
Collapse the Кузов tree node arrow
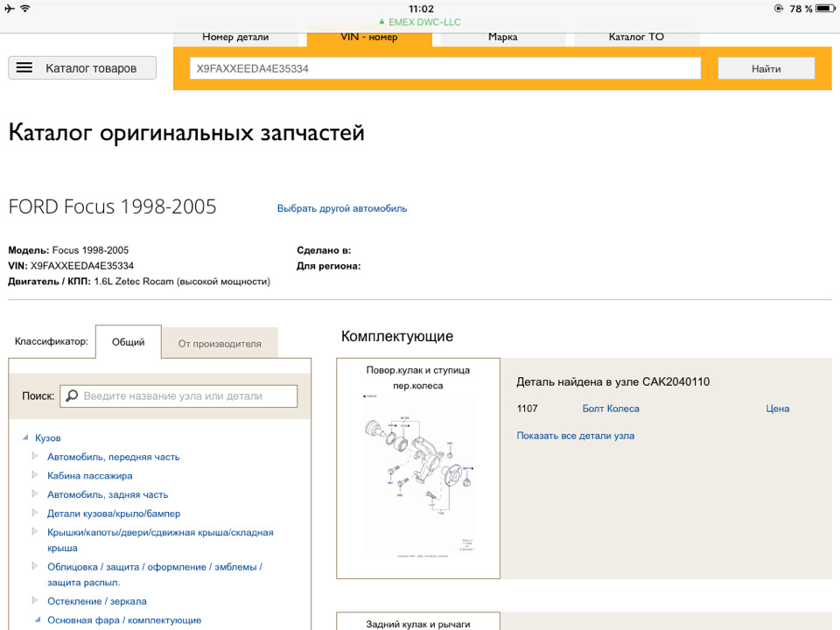(25, 437)
